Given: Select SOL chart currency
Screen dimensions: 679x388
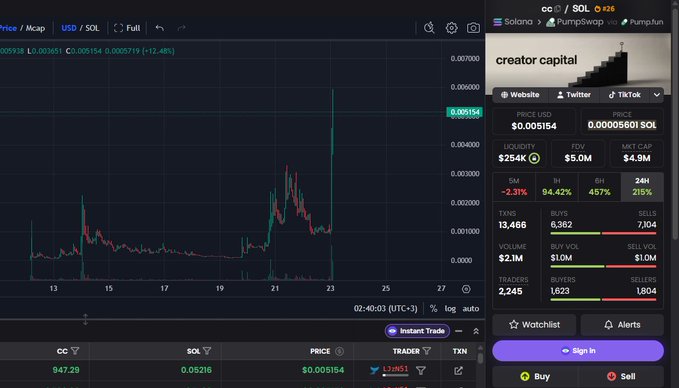Looking at the screenshot, I should coord(92,28).
